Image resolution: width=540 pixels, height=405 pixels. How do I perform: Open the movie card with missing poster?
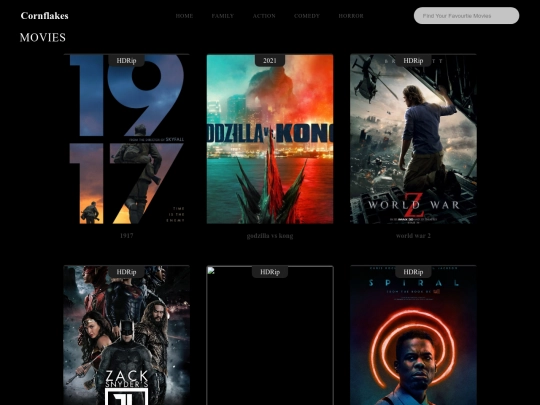(270, 335)
